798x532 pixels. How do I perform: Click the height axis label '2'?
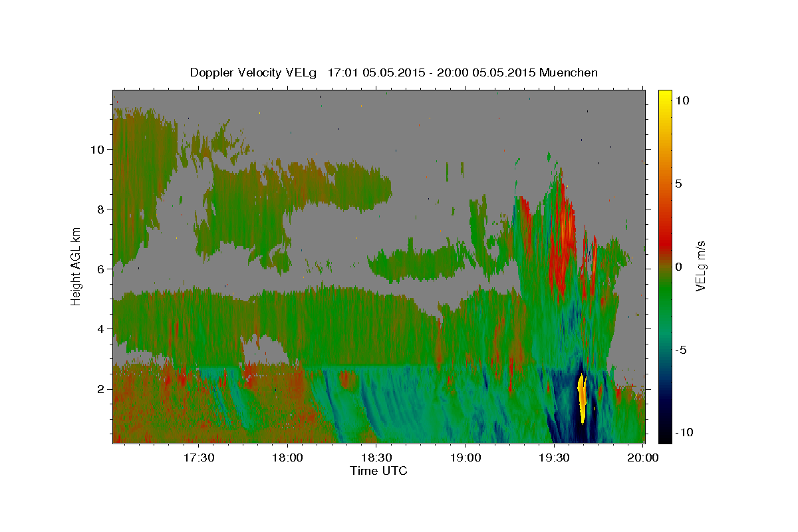(100, 388)
